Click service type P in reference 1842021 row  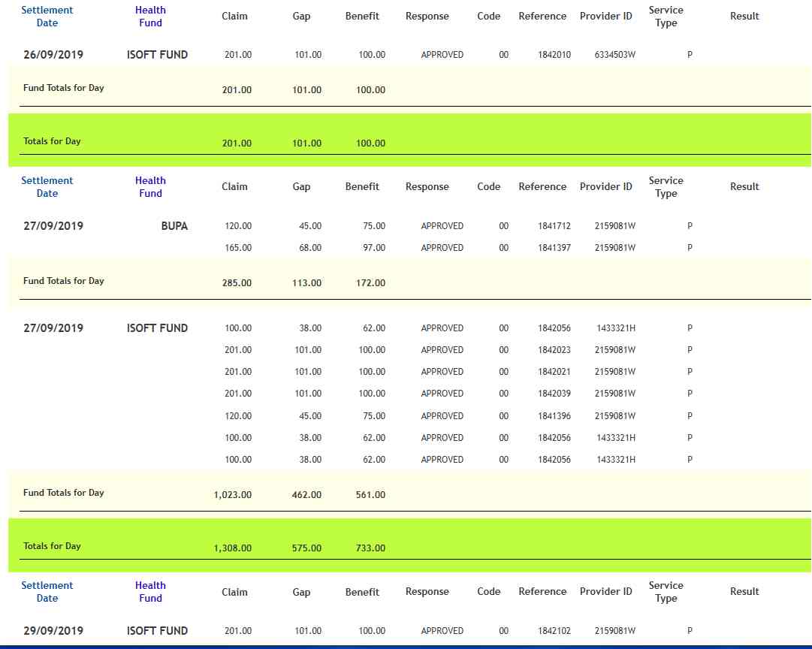690,371
